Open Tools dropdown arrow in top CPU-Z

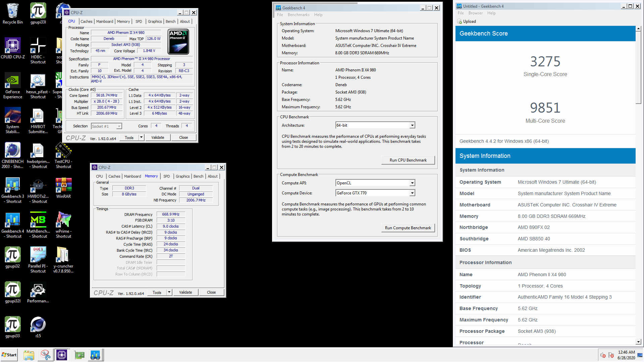(141, 137)
